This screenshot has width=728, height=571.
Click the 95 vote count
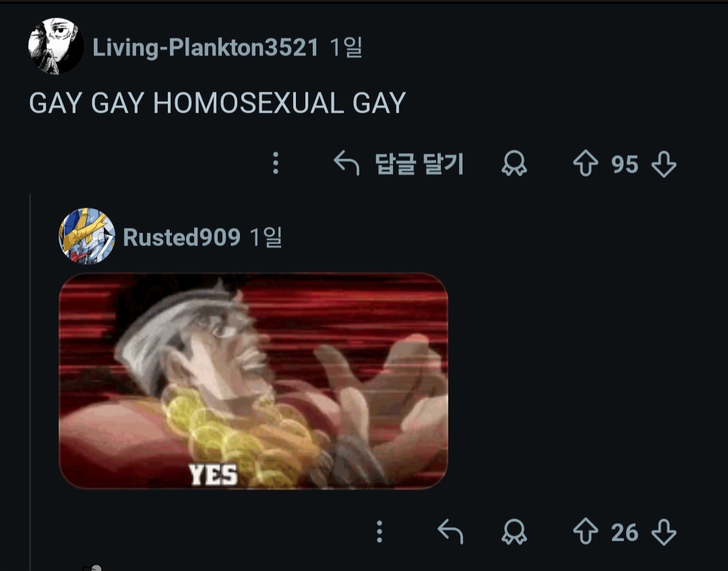click(624, 164)
